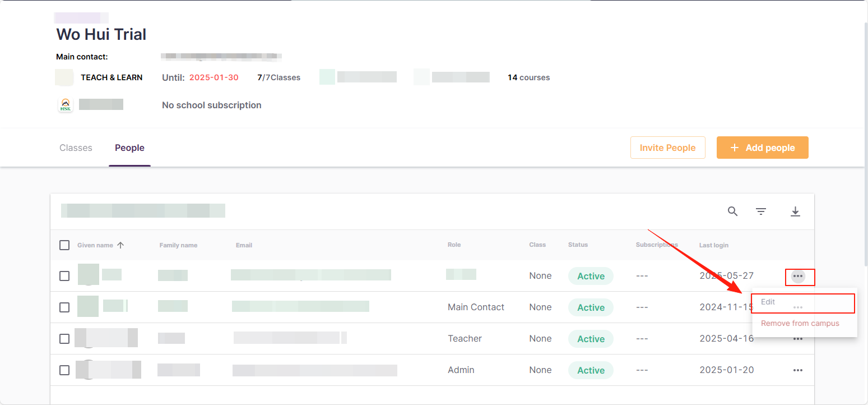Sort by the Role column header

coord(454,245)
